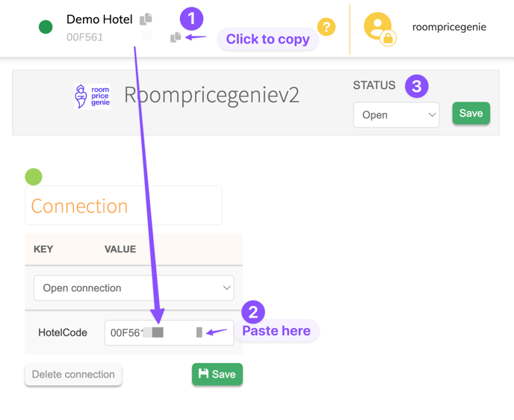
Task: Copy the hotel code 00F561
Action: click(x=176, y=37)
